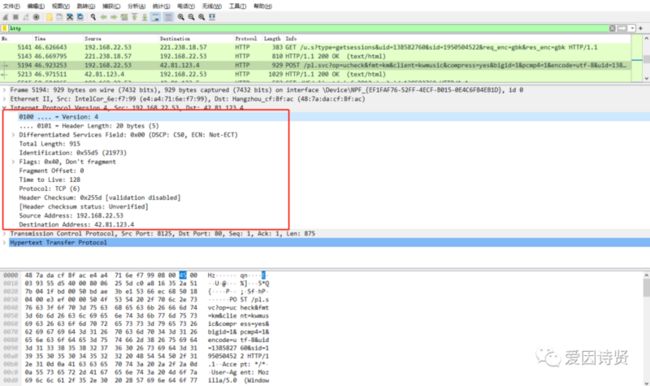This screenshot has height=386, width=650.
Task: Restart the current capture
Action: (x=26, y=17)
